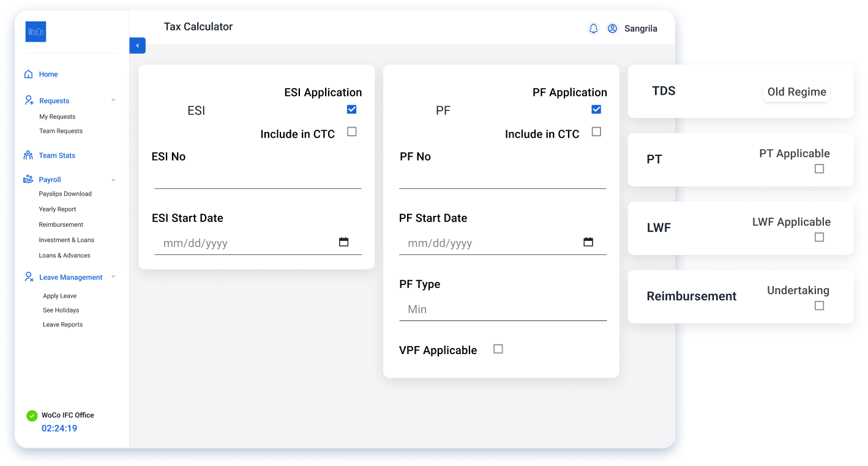Click the Home house icon
The image size is (868, 466).
click(28, 74)
